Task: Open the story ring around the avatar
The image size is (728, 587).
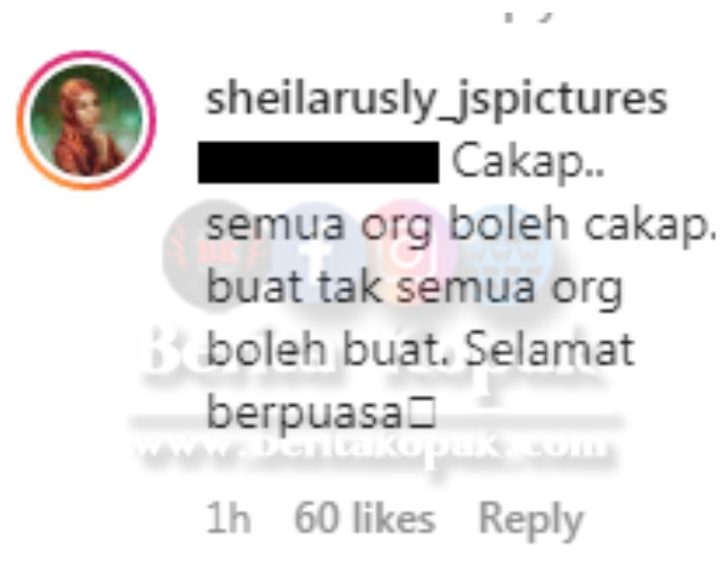Action: coord(86,120)
